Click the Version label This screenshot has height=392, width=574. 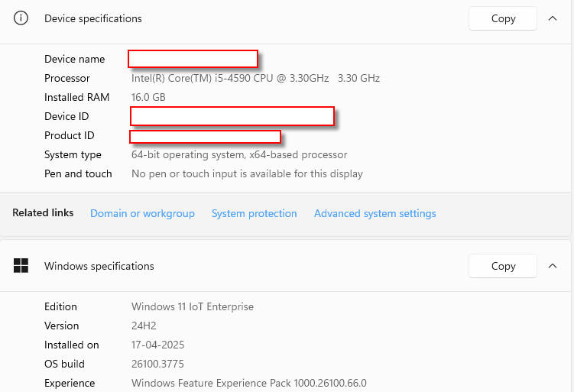[61, 326]
